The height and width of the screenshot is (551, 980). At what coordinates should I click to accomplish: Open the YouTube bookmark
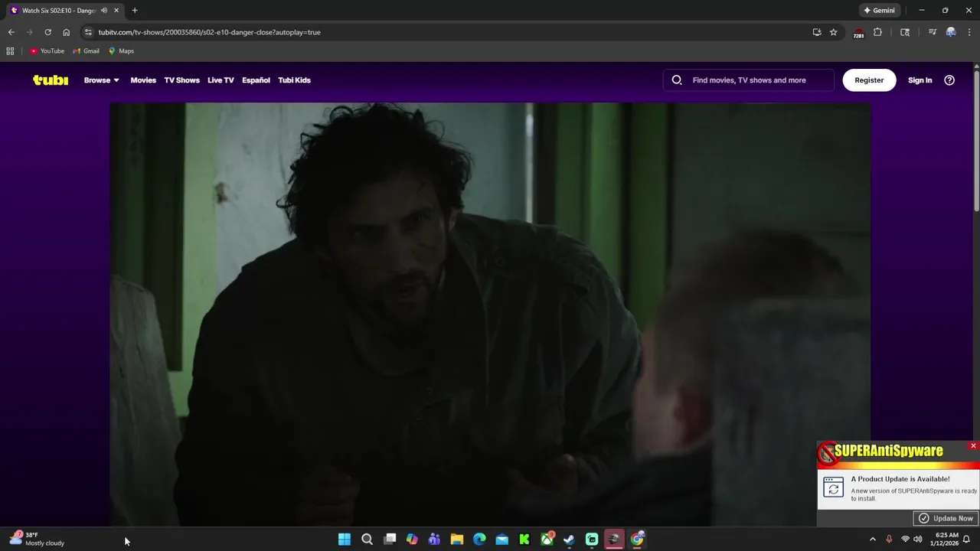tap(47, 51)
